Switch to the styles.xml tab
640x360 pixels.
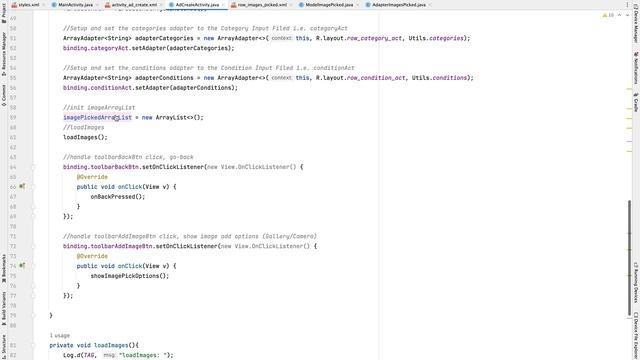pos(29,4)
